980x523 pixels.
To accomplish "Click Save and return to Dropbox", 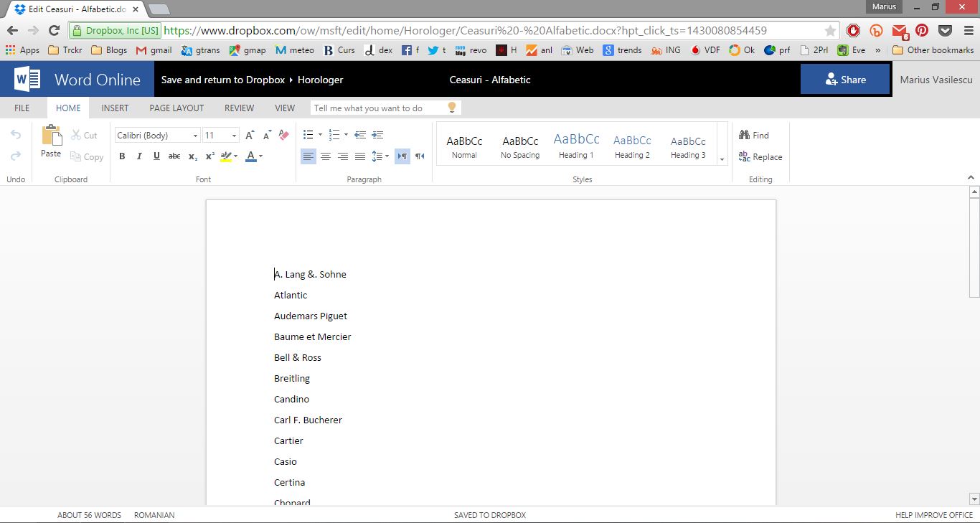I will 223,80.
